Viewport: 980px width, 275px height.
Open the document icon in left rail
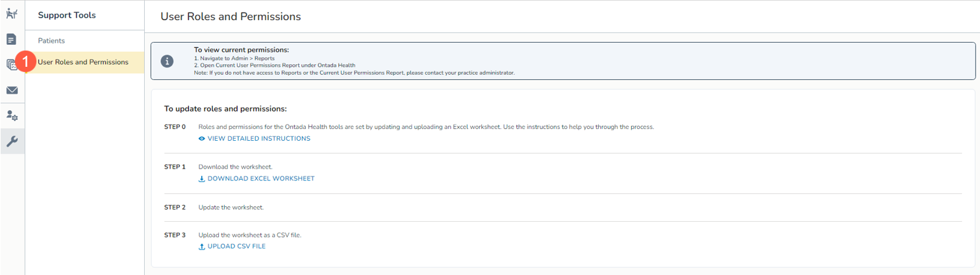pyautogui.click(x=12, y=40)
